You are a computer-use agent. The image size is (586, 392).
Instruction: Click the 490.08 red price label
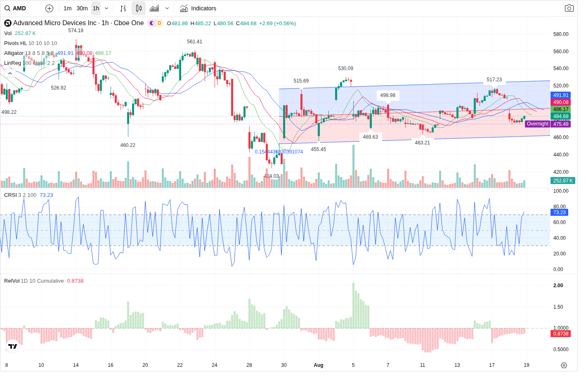(x=561, y=102)
